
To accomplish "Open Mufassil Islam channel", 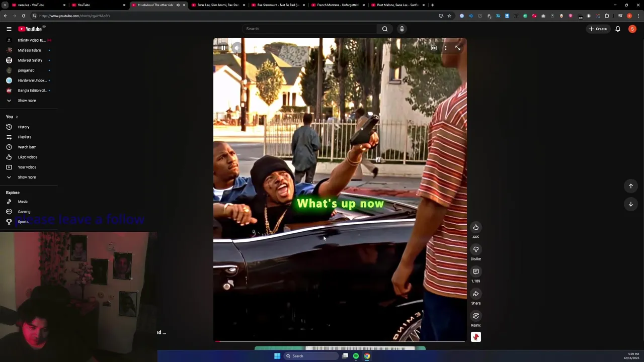I will (x=29, y=50).
